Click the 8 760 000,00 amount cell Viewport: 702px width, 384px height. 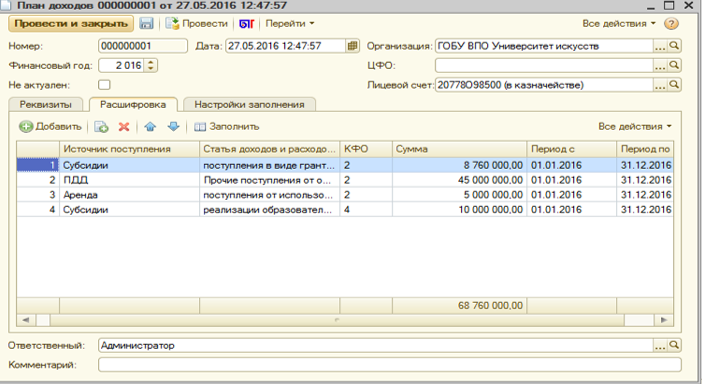(x=459, y=165)
